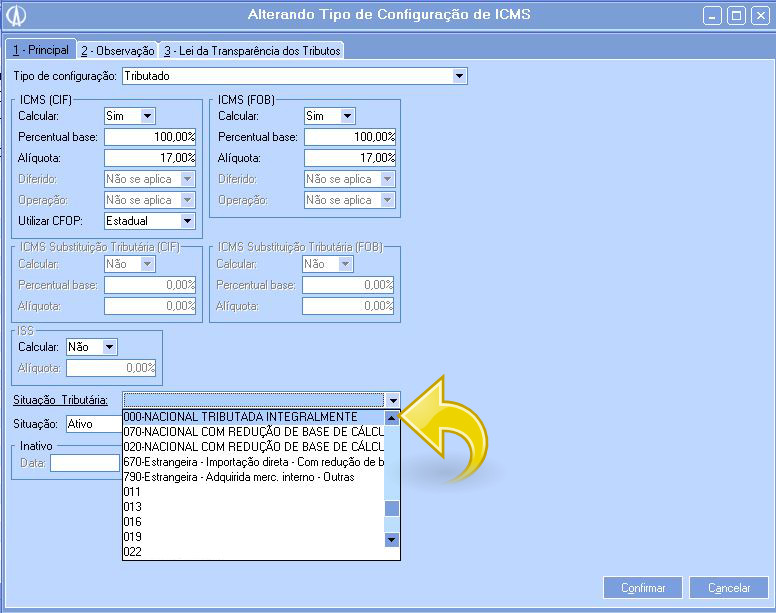The width and height of the screenshot is (776, 613).
Task: Maximize the ICMS configuration window
Action: click(735, 16)
